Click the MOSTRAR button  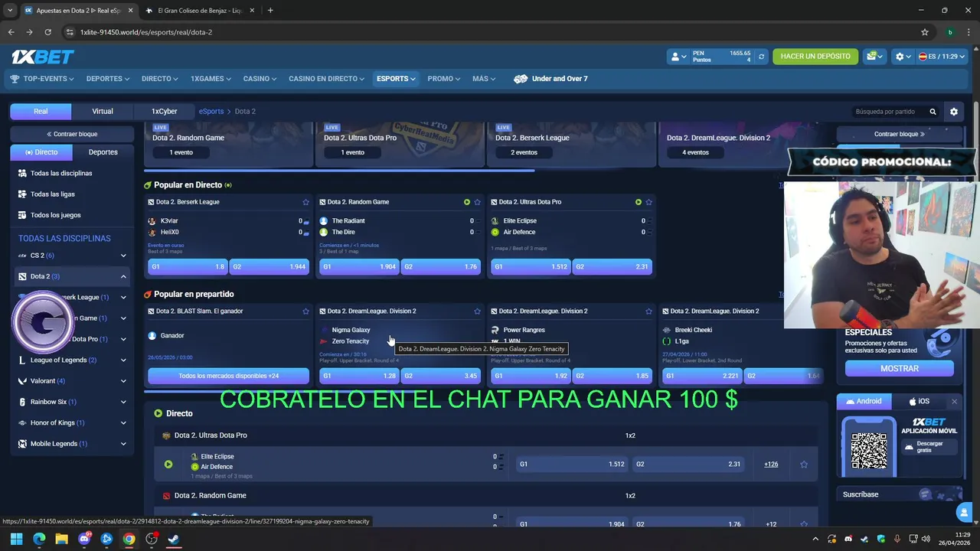pos(900,368)
